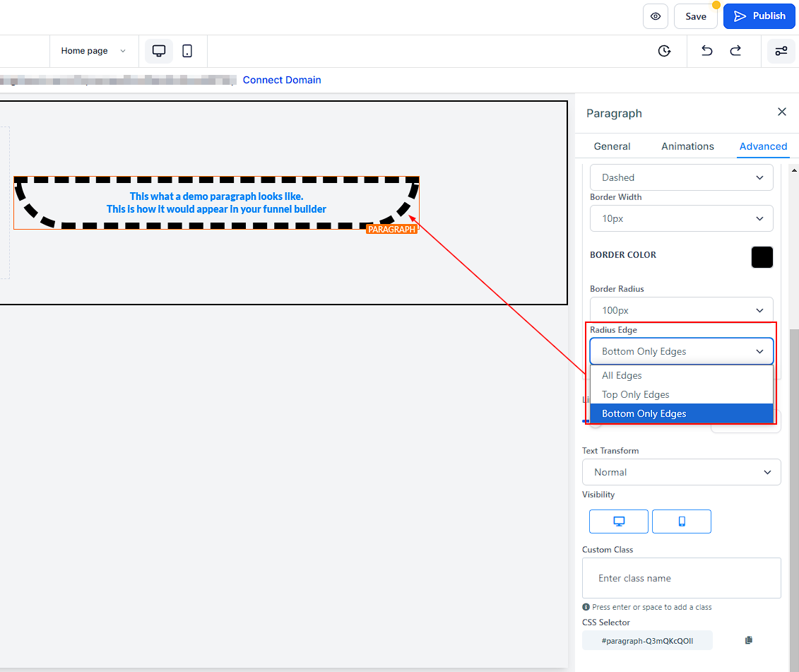Expand the Text Transform dropdown
Image resolution: width=799 pixels, height=672 pixels.
[x=681, y=472]
